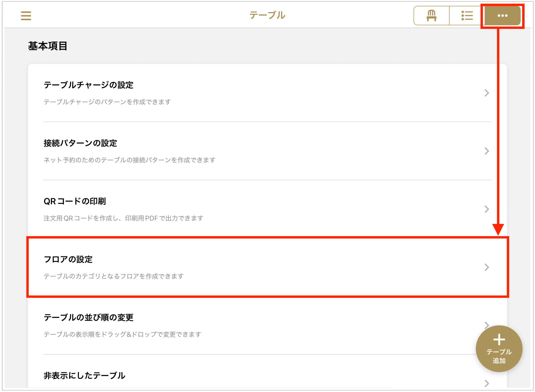The width and height of the screenshot is (535, 392).
Task: Click the 基本項目 section heading
Action: click(x=48, y=46)
